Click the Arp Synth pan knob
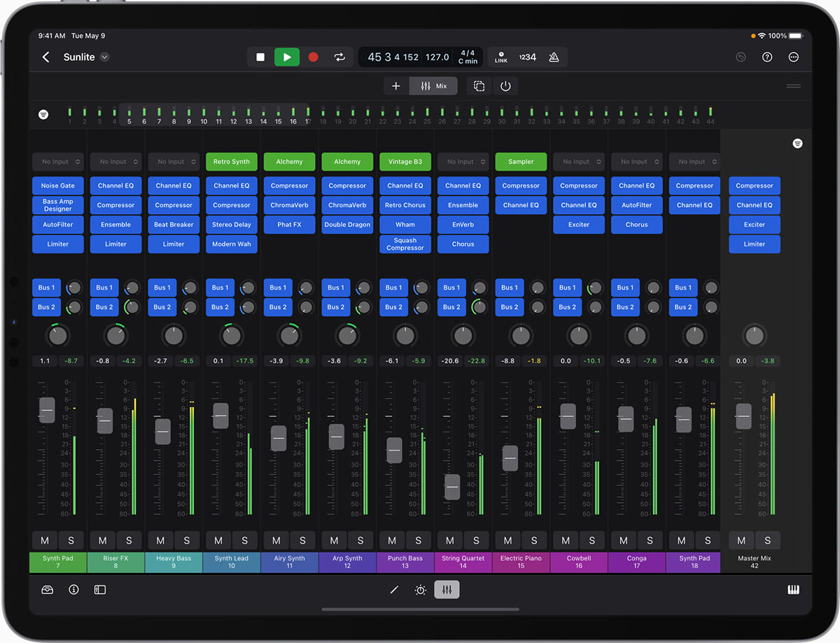Screen dimensions: 840x643 pos(347,336)
